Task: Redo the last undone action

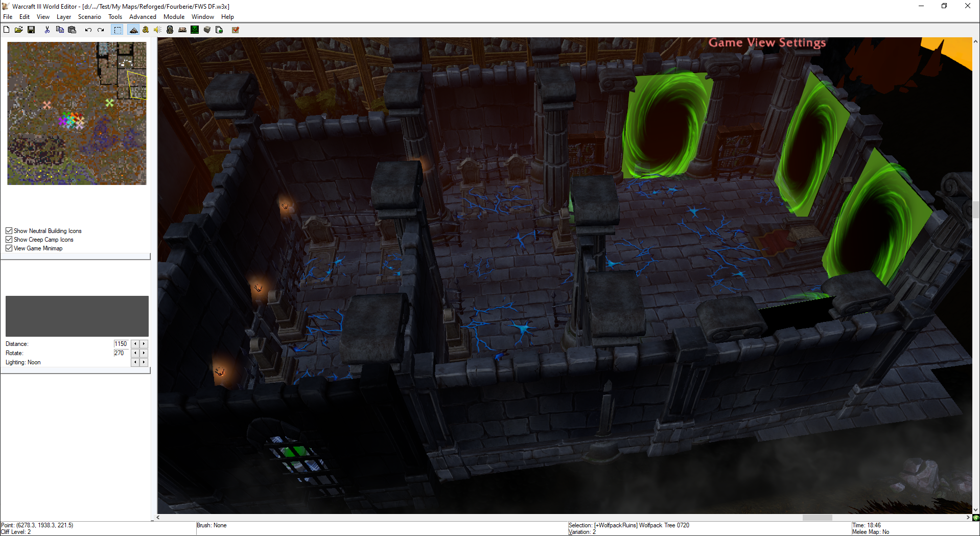Action: (101, 30)
